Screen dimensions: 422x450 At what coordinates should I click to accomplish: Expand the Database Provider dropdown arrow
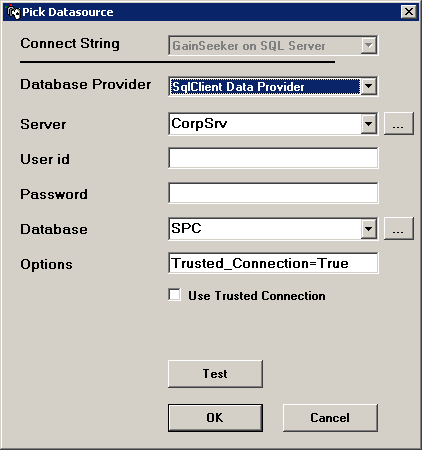pos(369,86)
